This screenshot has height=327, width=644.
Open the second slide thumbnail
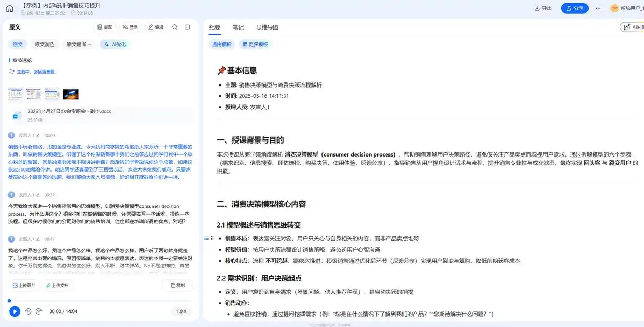point(34,94)
